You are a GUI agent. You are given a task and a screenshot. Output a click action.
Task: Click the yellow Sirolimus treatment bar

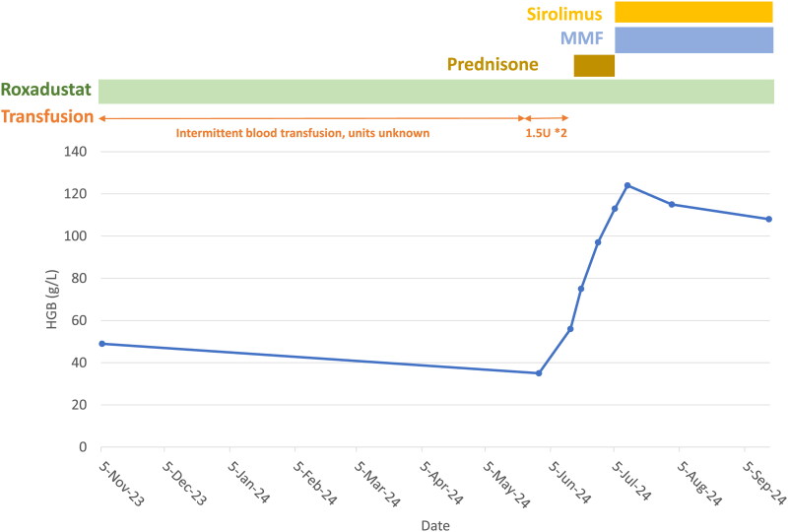693,13
